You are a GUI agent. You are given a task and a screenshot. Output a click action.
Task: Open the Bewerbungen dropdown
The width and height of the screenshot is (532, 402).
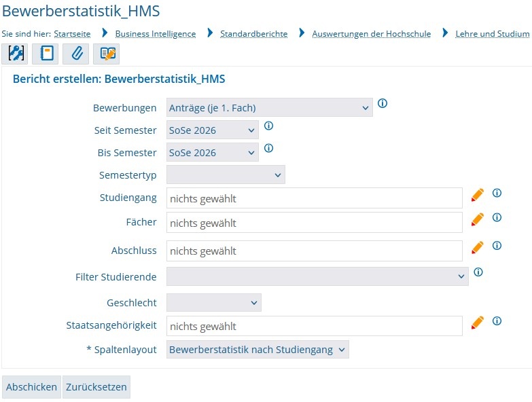(269, 107)
